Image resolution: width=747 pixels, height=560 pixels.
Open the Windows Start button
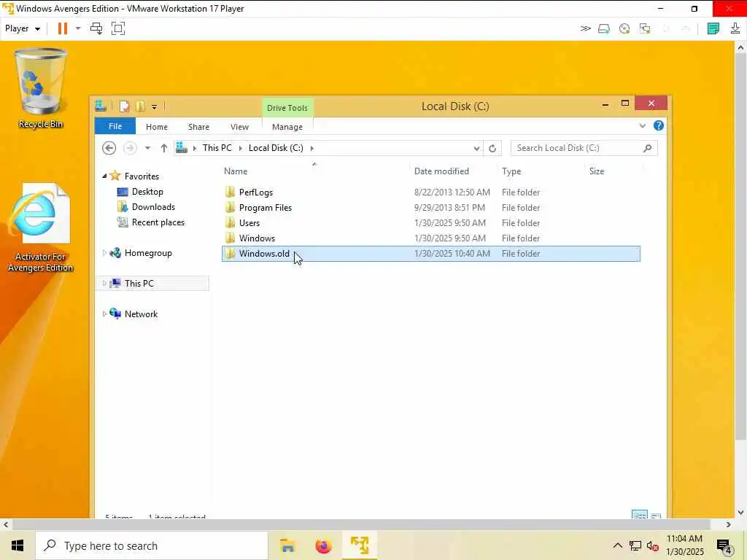(18, 545)
